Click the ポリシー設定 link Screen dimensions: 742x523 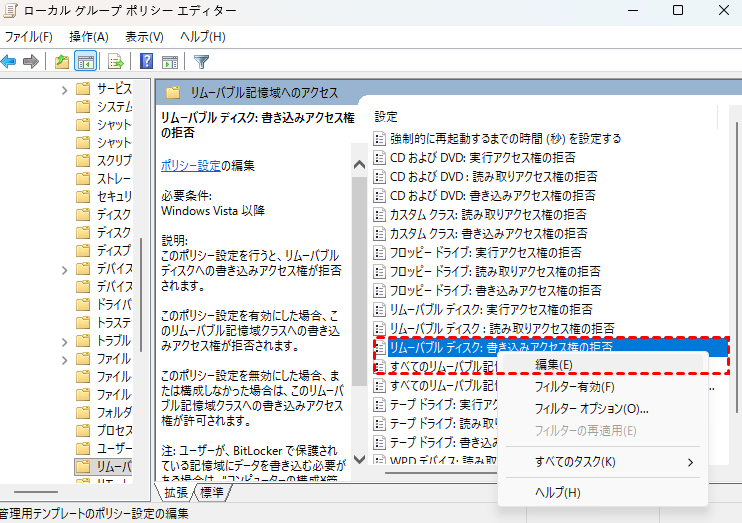[190, 164]
